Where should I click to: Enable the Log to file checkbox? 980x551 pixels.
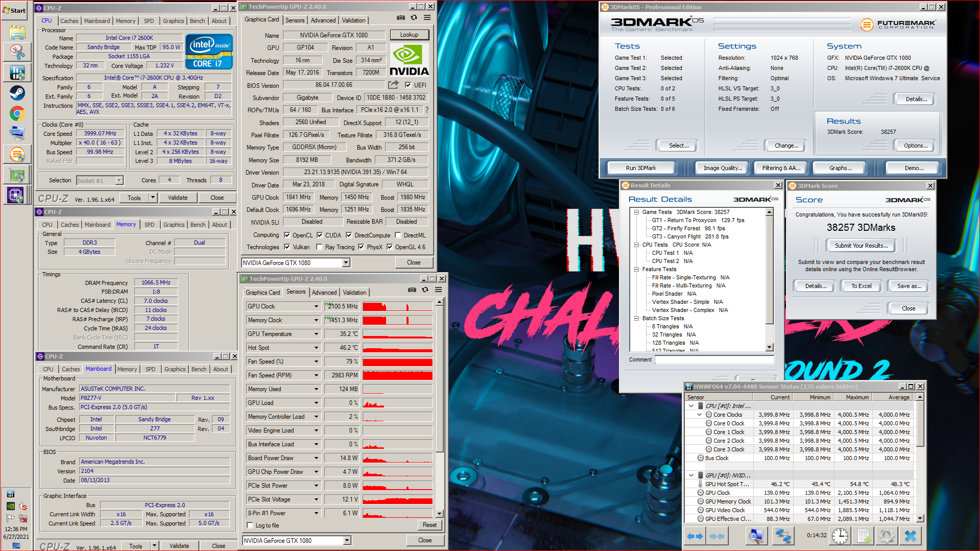coord(250,525)
